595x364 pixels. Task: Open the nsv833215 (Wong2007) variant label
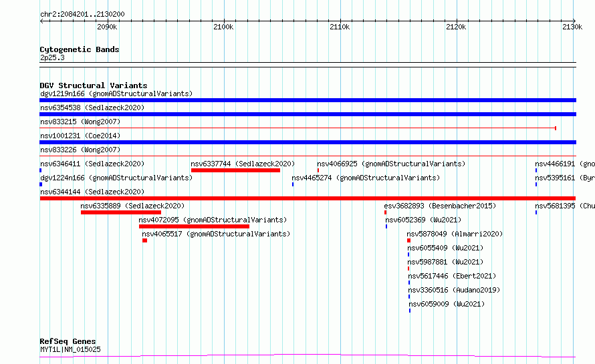(x=80, y=122)
